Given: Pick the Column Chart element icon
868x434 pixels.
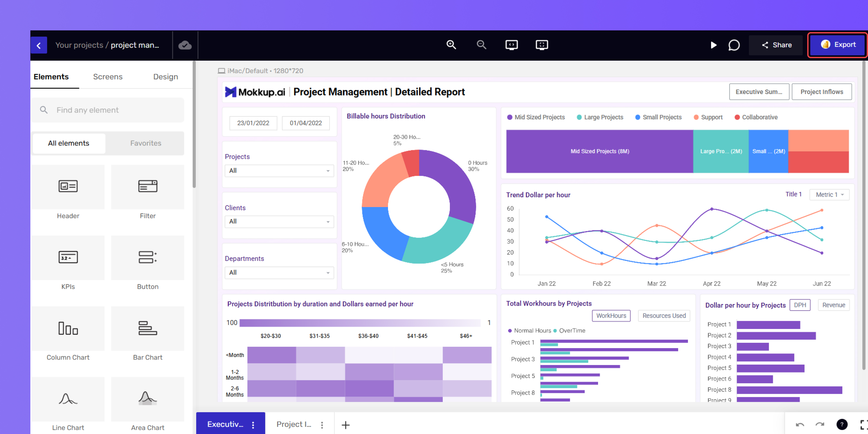Looking at the screenshot, I should pos(68,328).
